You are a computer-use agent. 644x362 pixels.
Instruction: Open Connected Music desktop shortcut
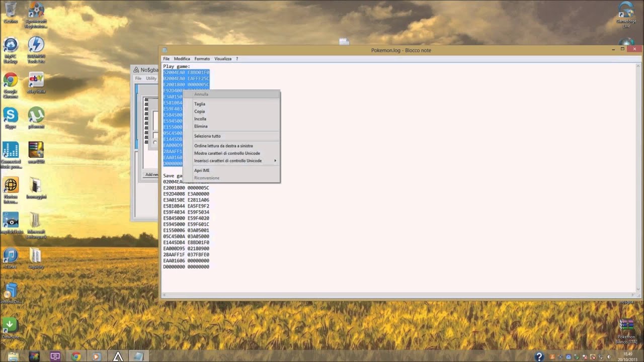(11, 155)
